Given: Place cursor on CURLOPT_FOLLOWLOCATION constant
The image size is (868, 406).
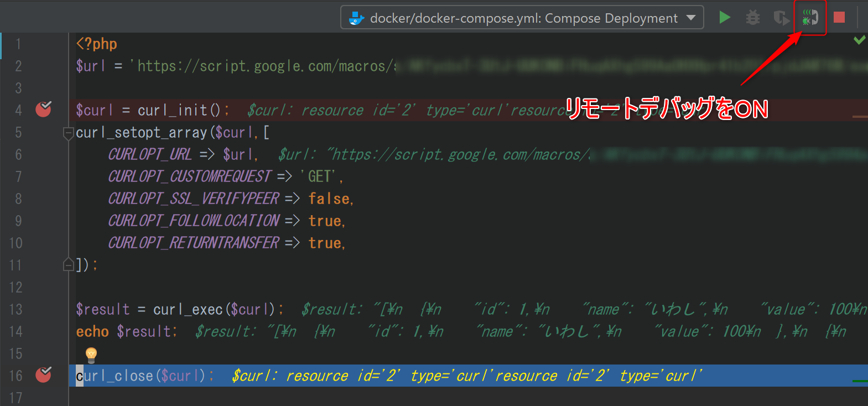Looking at the screenshot, I should pyautogui.click(x=194, y=221).
